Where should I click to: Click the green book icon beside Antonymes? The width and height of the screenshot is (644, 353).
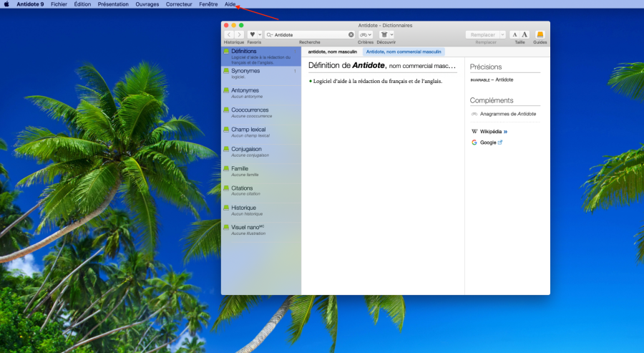click(x=226, y=90)
